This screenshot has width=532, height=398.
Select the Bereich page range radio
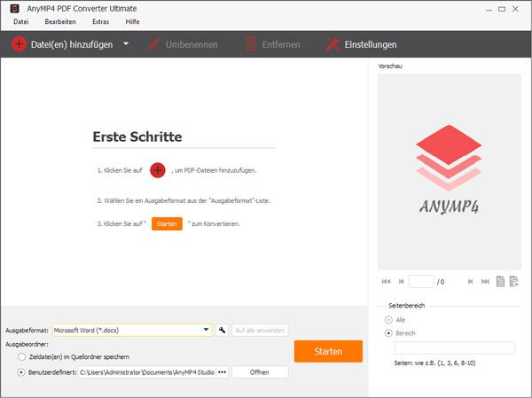pyautogui.click(x=388, y=333)
